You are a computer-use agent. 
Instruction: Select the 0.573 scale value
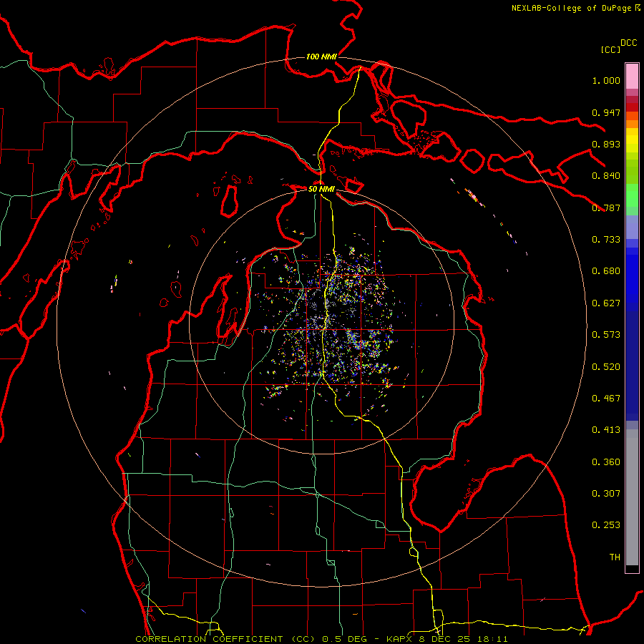coord(606,335)
